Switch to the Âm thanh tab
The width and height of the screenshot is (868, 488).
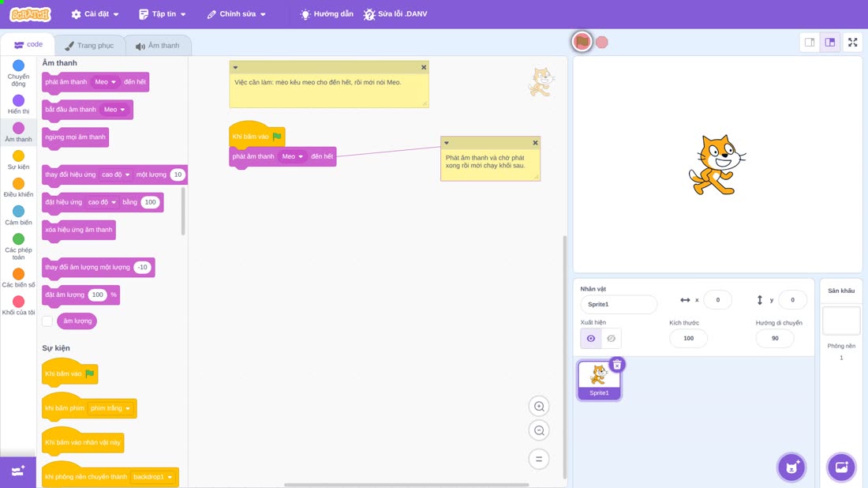158,46
